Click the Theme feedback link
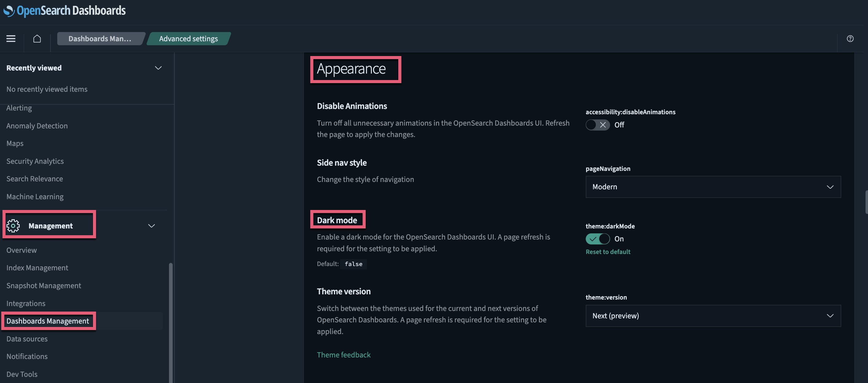868x383 pixels. (x=343, y=354)
